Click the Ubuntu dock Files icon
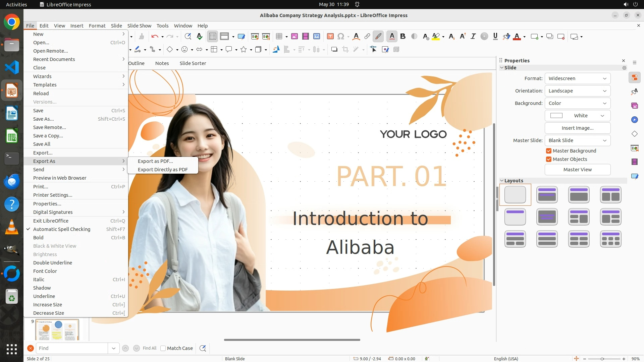This screenshot has height=362, width=644. pyautogui.click(x=12, y=45)
